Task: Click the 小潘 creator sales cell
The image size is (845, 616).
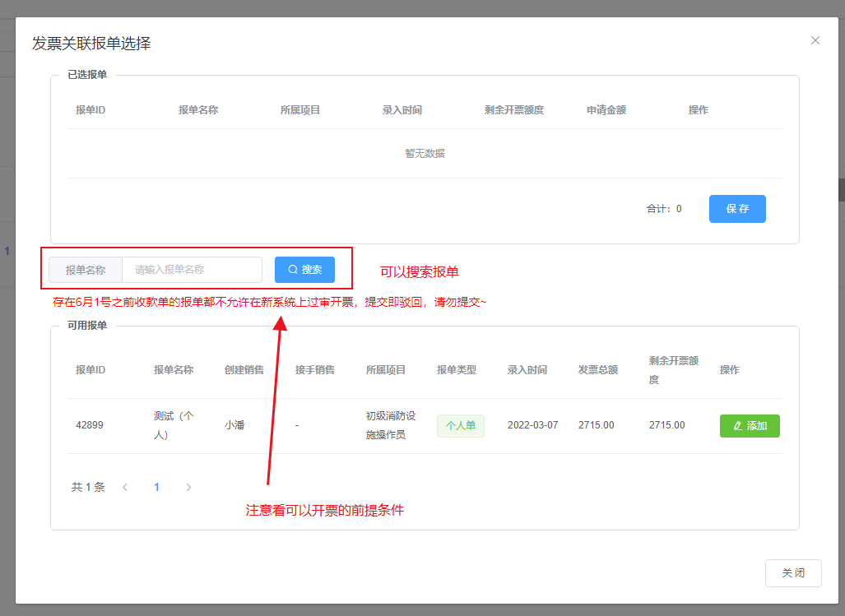Action: (x=234, y=425)
